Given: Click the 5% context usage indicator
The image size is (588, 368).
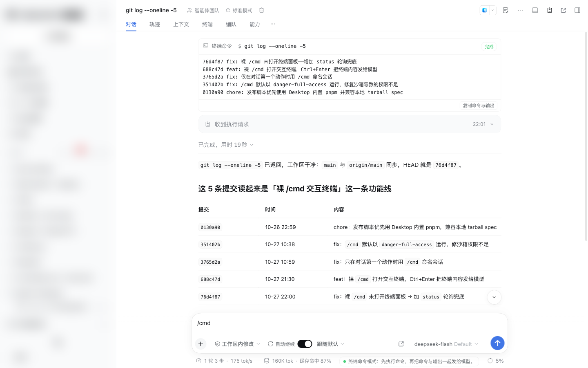Looking at the screenshot, I should [495, 361].
